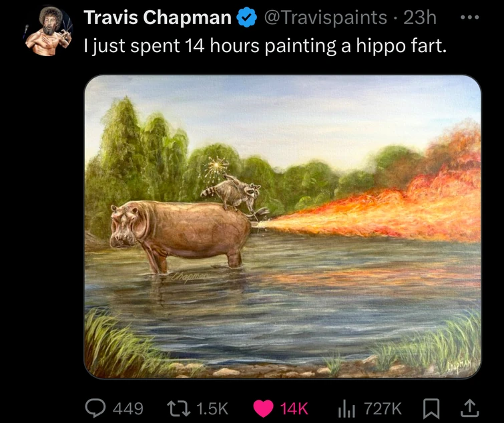Click the 14K likes count
The width and height of the screenshot is (504, 423).
coord(293,408)
